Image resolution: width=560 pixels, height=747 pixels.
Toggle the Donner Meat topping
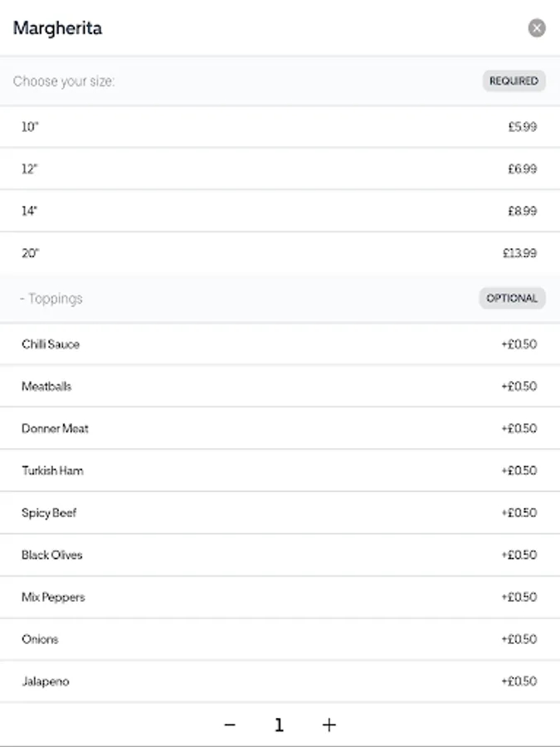pos(279,428)
